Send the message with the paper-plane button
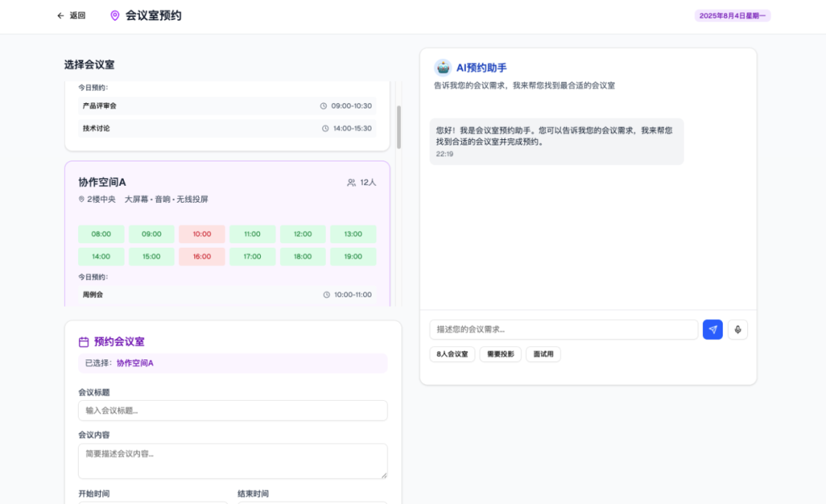This screenshot has height=504, width=826. (x=713, y=330)
